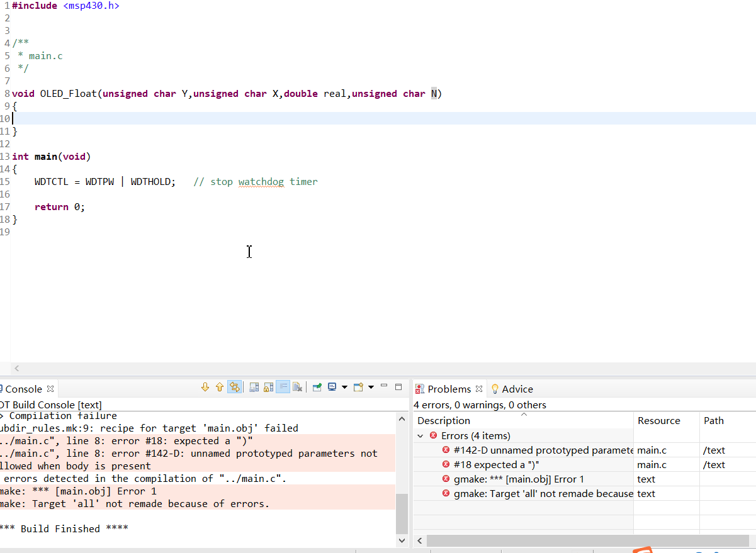Click the Console vertical scrollbar thumb
756x553 pixels.
pos(402,513)
